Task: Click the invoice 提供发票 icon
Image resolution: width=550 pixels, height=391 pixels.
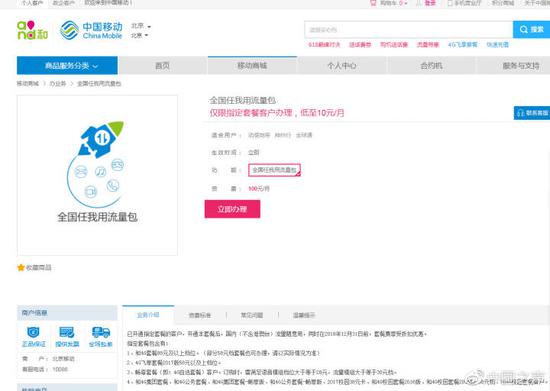Action: coord(67,332)
